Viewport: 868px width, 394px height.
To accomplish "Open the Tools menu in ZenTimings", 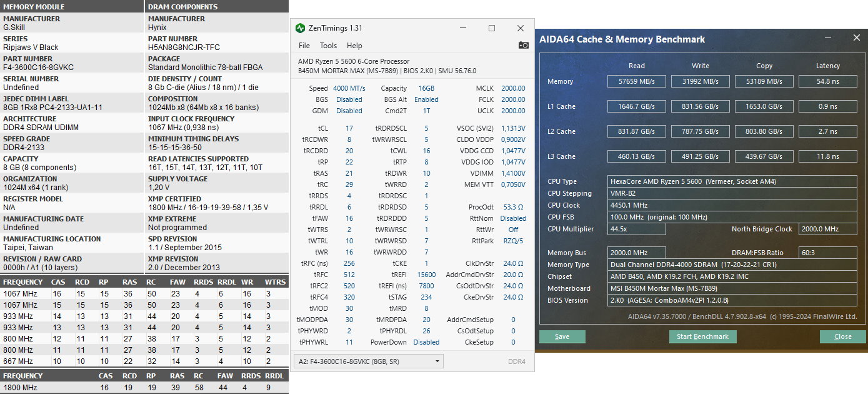I will click(328, 46).
